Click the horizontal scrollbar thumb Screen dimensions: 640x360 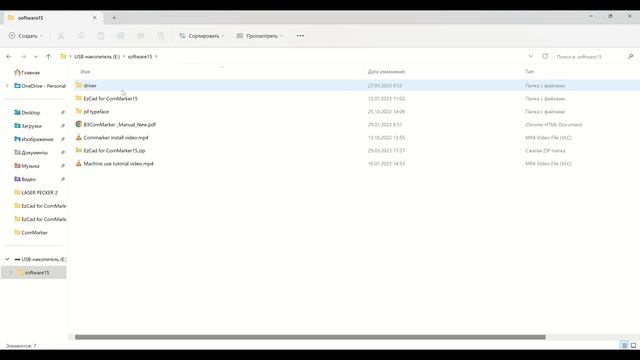pos(310,337)
